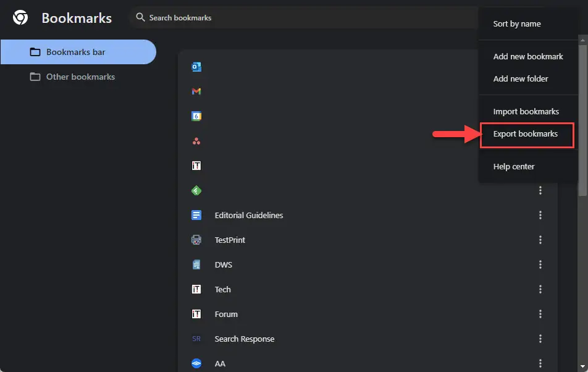Open the TestPrint bookmark

pyautogui.click(x=230, y=240)
